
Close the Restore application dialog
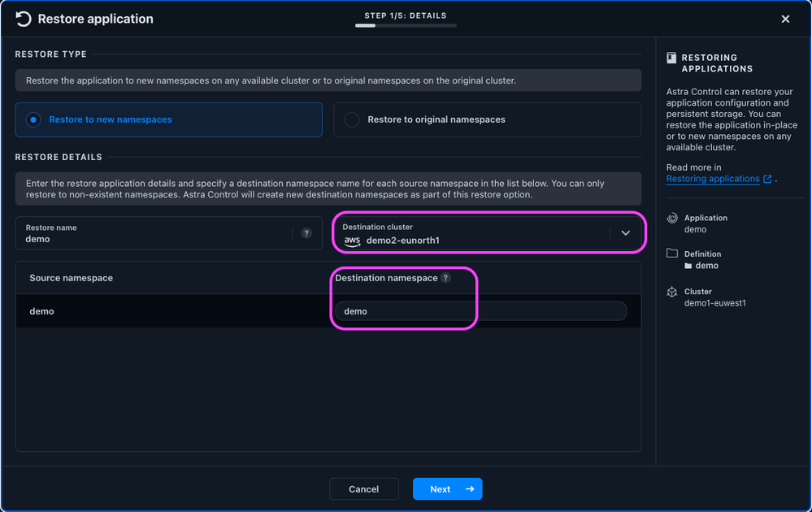(x=785, y=20)
